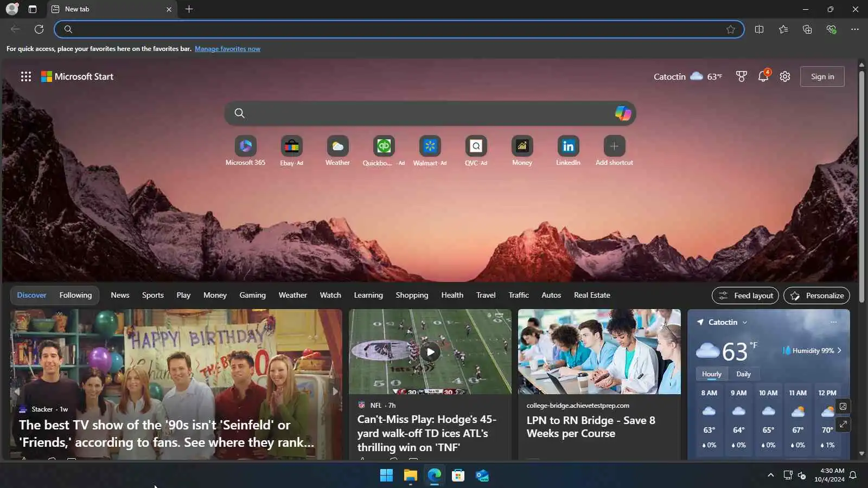Image resolution: width=868 pixels, height=488 pixels.
Task: Open Edge Settings and more menu
Action: click(x=855, y=29)
